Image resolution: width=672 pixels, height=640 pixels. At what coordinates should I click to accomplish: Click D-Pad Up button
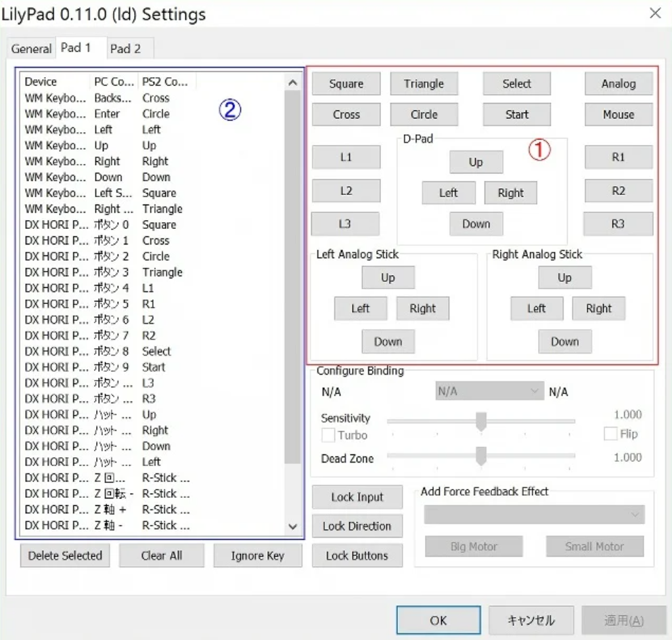click(476, 163)
